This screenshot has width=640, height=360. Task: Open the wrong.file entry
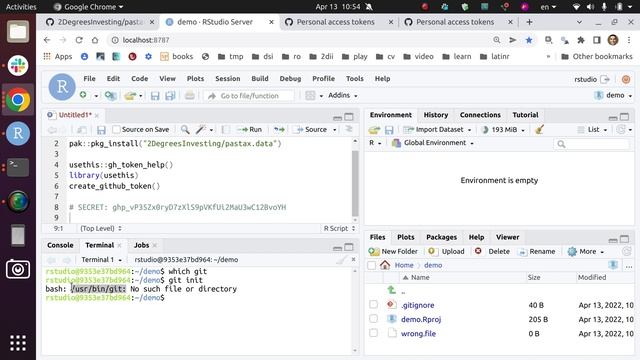coord(418,333)
